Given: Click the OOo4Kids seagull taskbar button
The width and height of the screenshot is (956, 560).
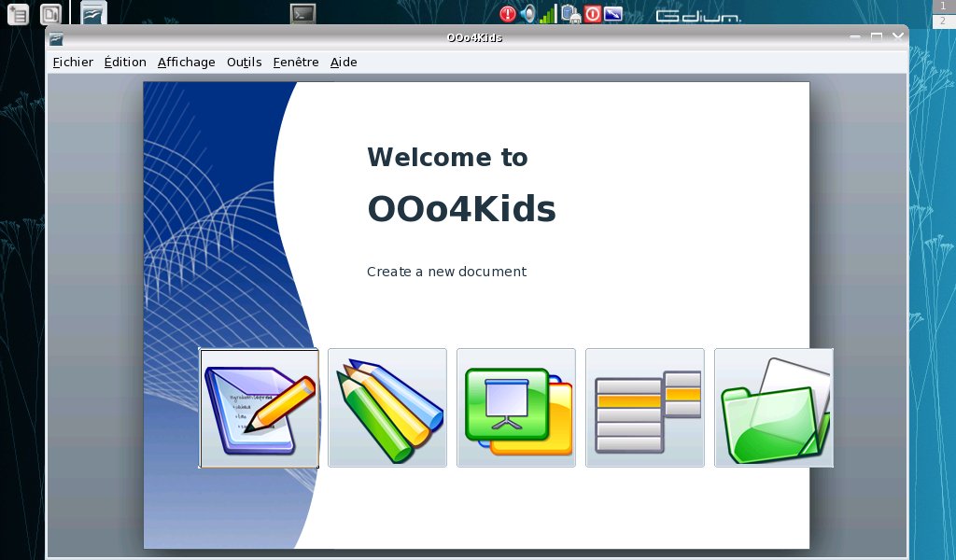Looking at the screenshot, I should 92,13.
